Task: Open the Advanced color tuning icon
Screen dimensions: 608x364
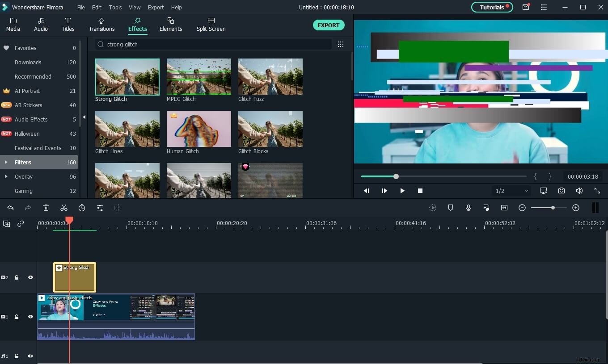Action: coord(100,208)
